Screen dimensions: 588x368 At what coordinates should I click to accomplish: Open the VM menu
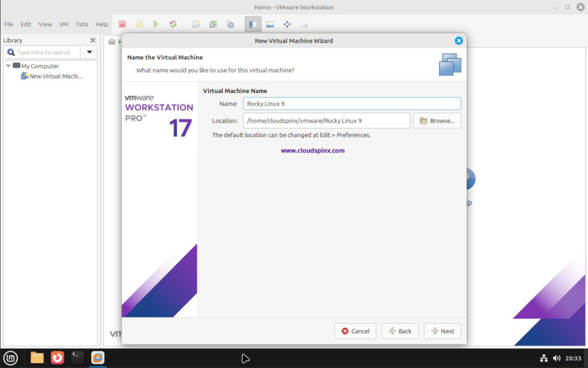pyautogui.click(x=64, y=24)
